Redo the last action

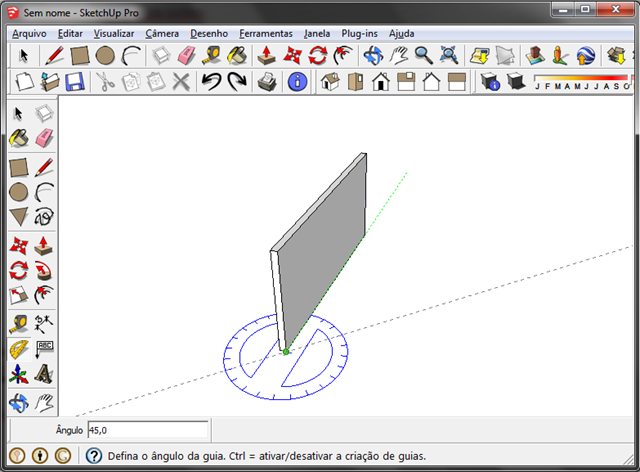click(237, 82)
